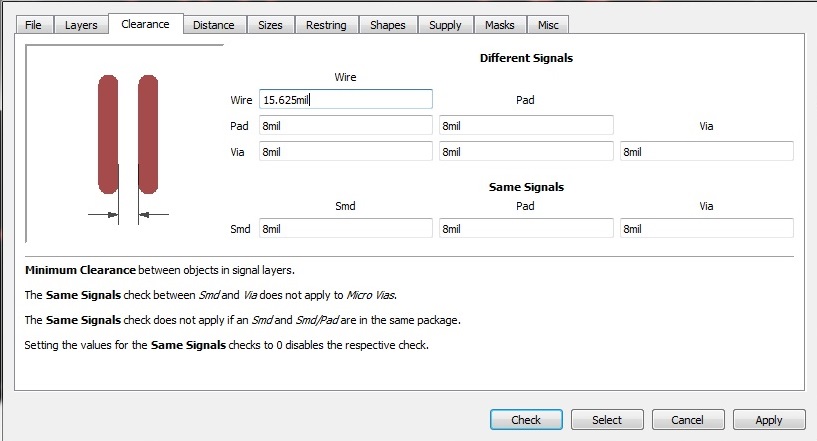Select the Sizes tab
Screen dimensions: 817x441
(x=270, y=25)
